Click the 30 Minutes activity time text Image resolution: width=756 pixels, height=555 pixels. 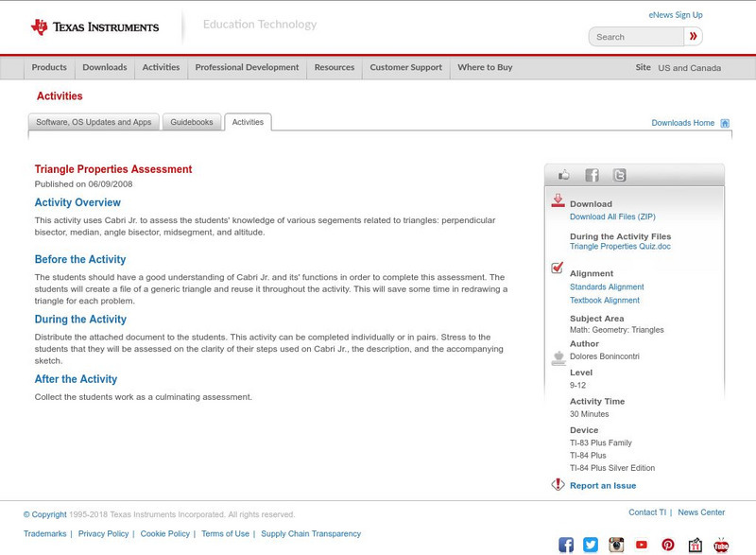click(589, 414)
